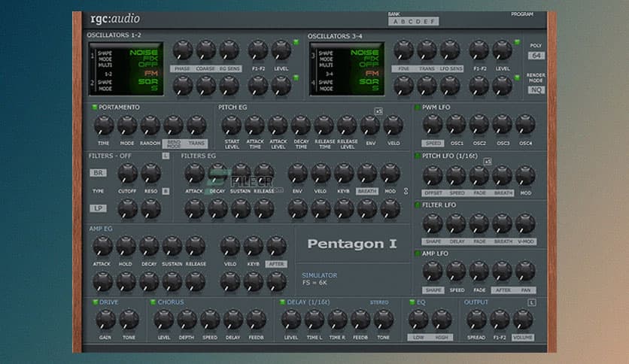
Task: Toggle the Amp LFO power LED
Action: (x=417, y=253)
